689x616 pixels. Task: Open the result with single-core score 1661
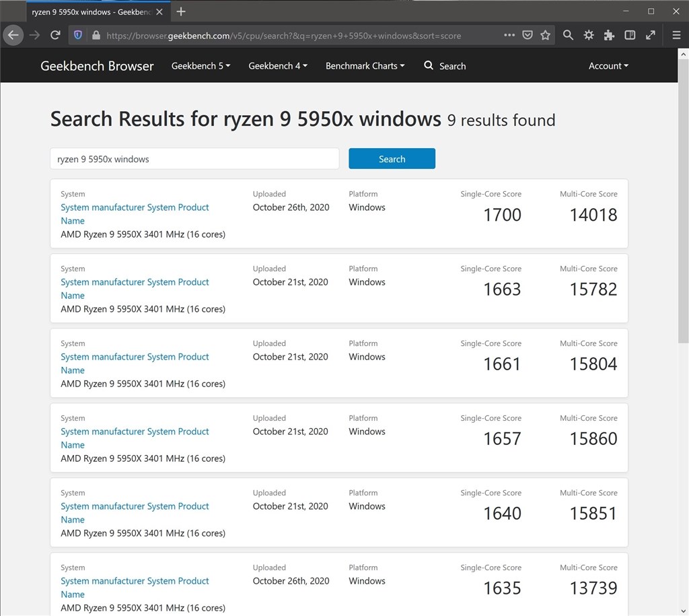pyautogui.click(x=135, y=363)
